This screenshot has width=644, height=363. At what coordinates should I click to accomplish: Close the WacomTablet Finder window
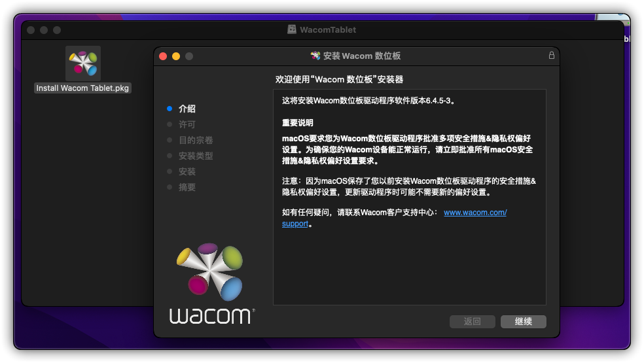pyautogui.click(x=31, y=30)
